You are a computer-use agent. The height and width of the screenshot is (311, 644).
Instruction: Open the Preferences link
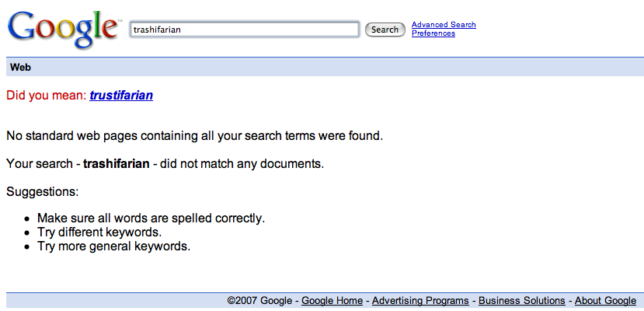click(433, 33)
